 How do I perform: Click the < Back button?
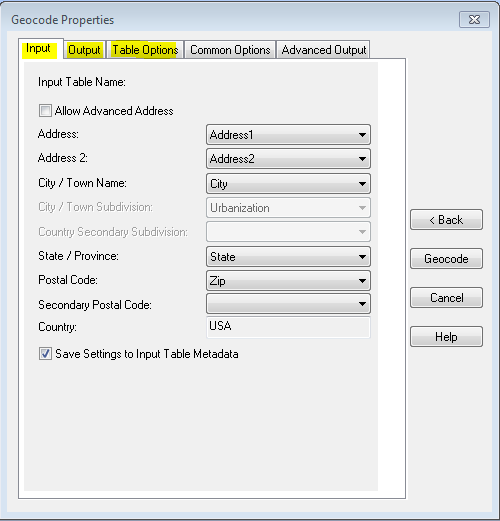point(446,220)
